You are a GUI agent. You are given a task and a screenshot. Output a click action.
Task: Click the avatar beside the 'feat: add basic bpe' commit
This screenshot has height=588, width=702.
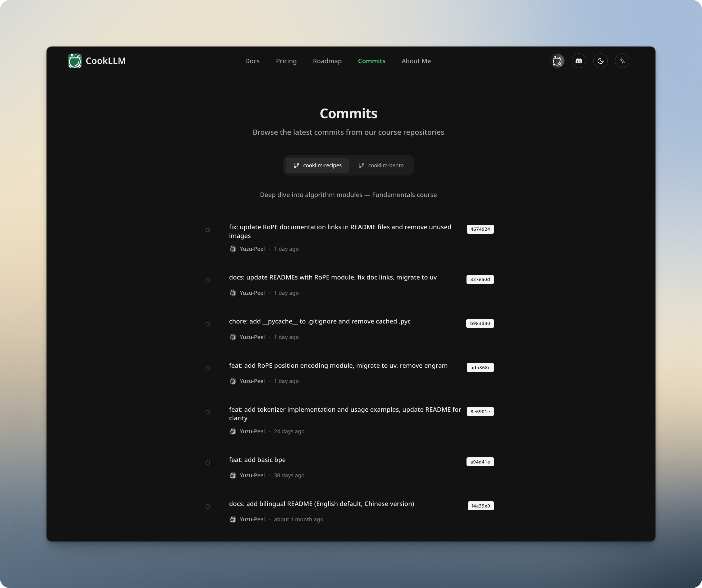click(x=233, y=475)
